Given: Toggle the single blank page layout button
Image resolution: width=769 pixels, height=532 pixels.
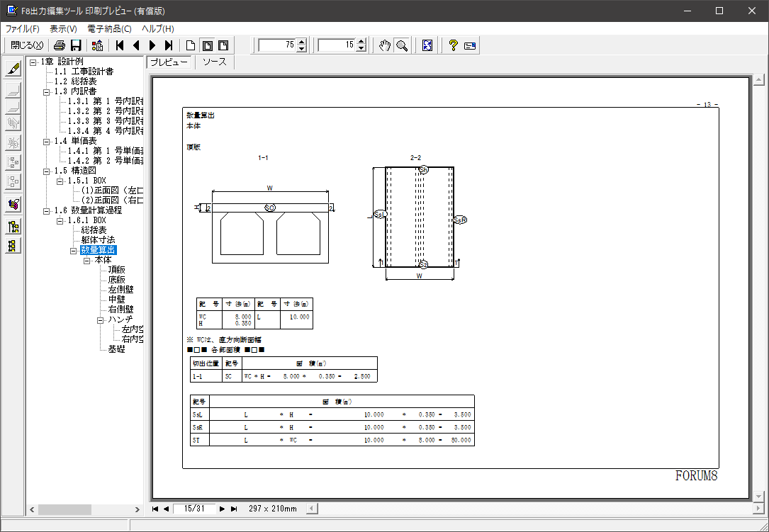Looking at the screenshot, I should (190, 45).
